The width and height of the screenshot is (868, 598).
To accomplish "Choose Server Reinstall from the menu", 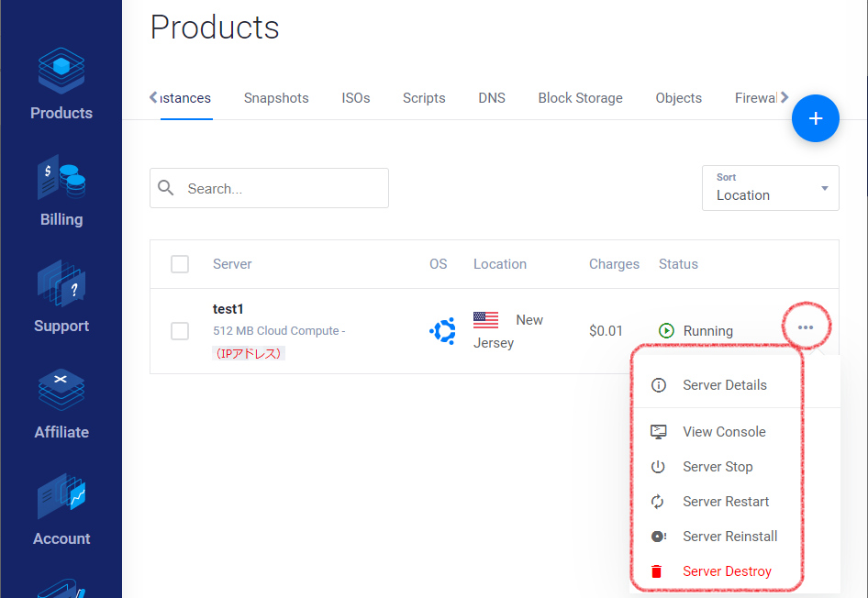I will 730,537.
